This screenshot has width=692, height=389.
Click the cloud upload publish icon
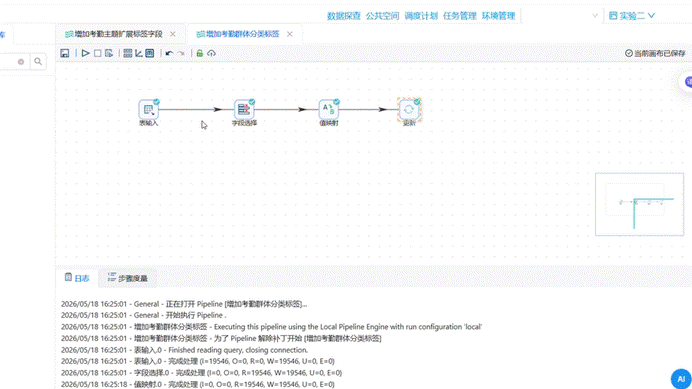(211, 53)
